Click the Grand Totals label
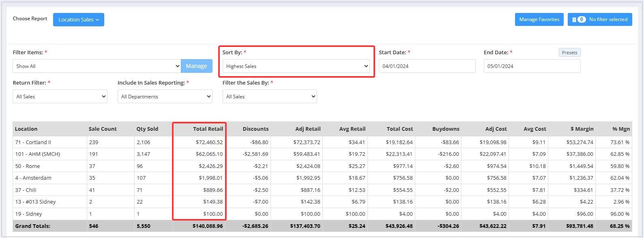 point(32,226)
